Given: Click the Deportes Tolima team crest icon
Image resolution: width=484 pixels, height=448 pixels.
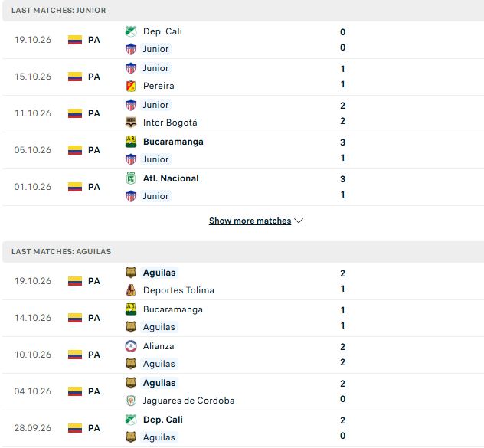Looking at the screenshot, I should coord(131,290).
